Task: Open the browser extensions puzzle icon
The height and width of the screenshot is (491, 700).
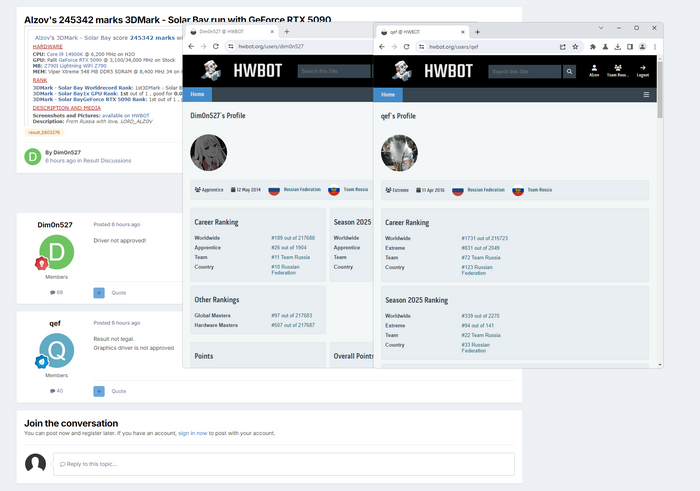Action: (x=593, y=46)
